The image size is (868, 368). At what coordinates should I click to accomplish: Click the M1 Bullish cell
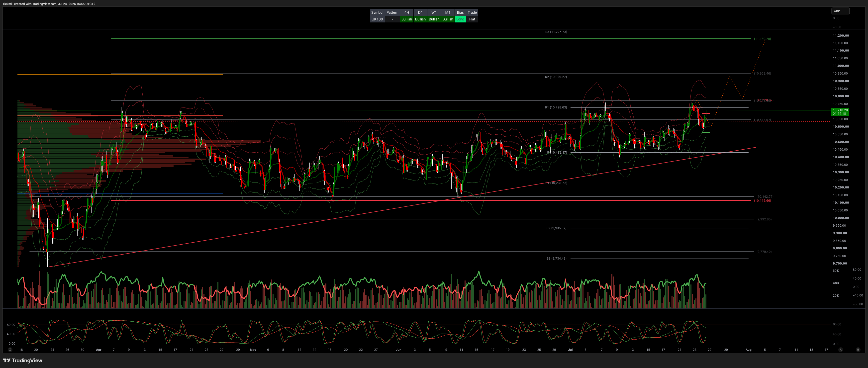click(x=448, y=19)
